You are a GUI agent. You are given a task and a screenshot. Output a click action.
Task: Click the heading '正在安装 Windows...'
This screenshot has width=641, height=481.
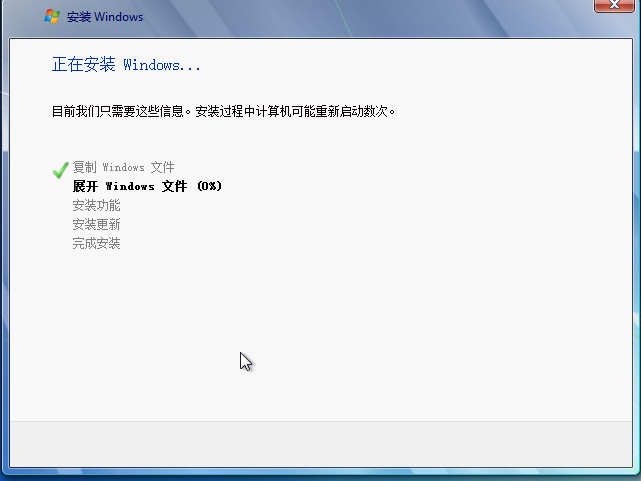pos(126,65)
